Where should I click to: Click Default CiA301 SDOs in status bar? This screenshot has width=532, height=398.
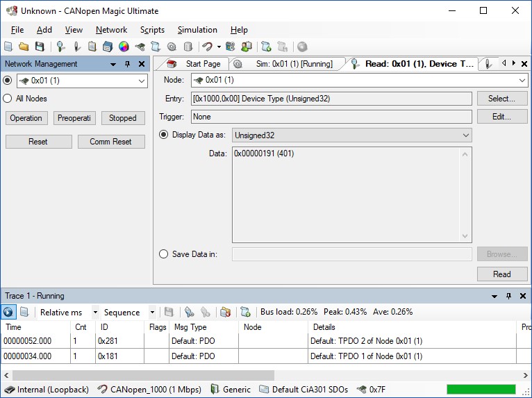tap(304, 390)
